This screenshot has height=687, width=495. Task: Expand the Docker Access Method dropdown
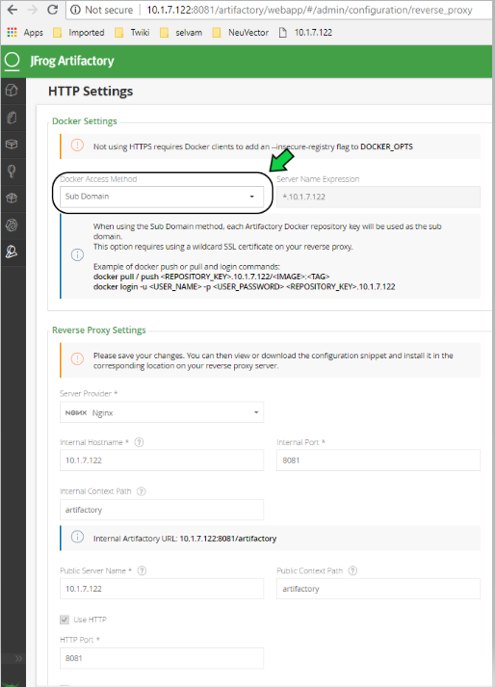162,196
